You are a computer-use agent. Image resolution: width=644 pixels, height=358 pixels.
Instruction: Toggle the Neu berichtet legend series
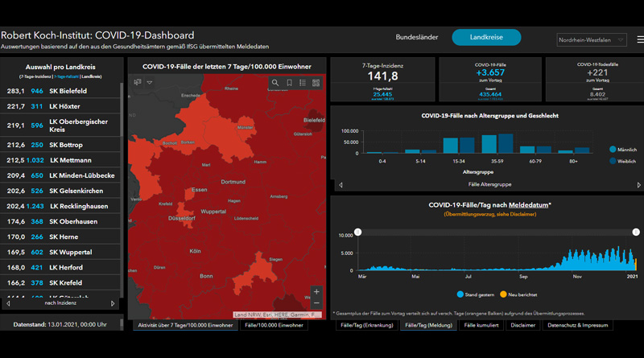point(518,294)
